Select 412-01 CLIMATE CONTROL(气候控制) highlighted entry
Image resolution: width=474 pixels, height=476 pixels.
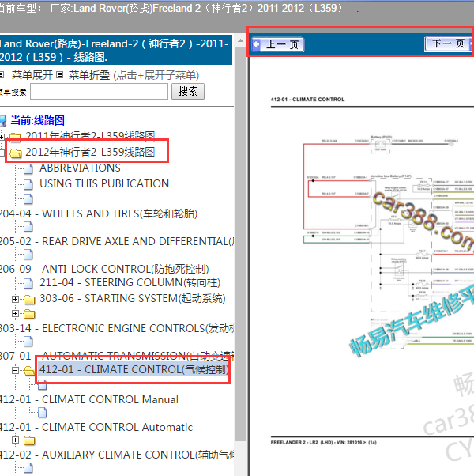[134, 369]
